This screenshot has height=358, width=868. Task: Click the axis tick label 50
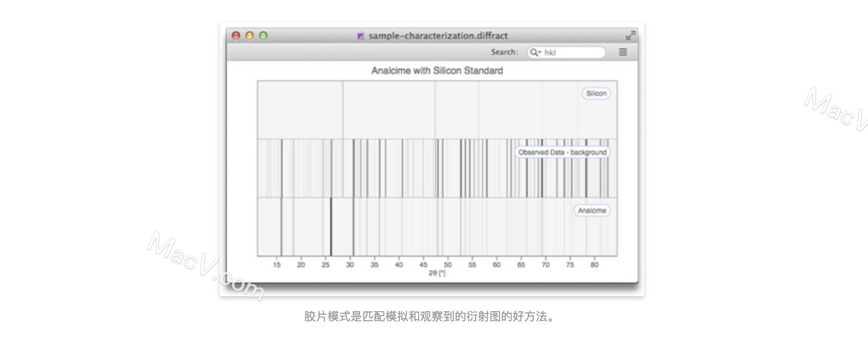(448, 265)
